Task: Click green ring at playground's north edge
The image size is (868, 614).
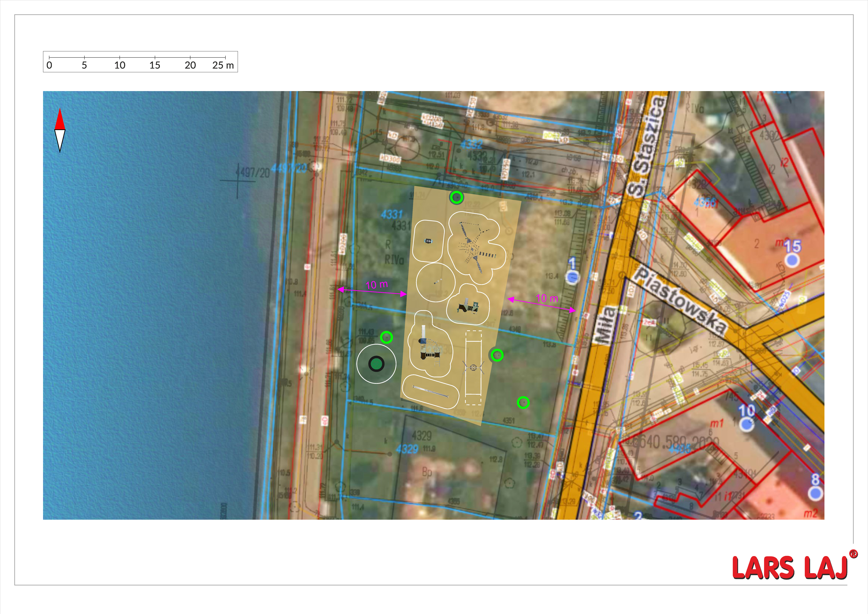Action: [457, 198]
